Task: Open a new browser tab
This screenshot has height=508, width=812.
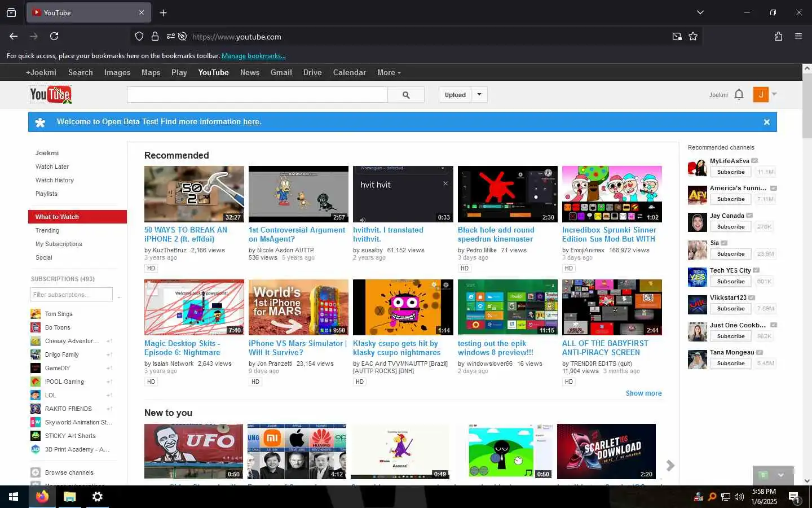Action: click(x=163, y=12)
